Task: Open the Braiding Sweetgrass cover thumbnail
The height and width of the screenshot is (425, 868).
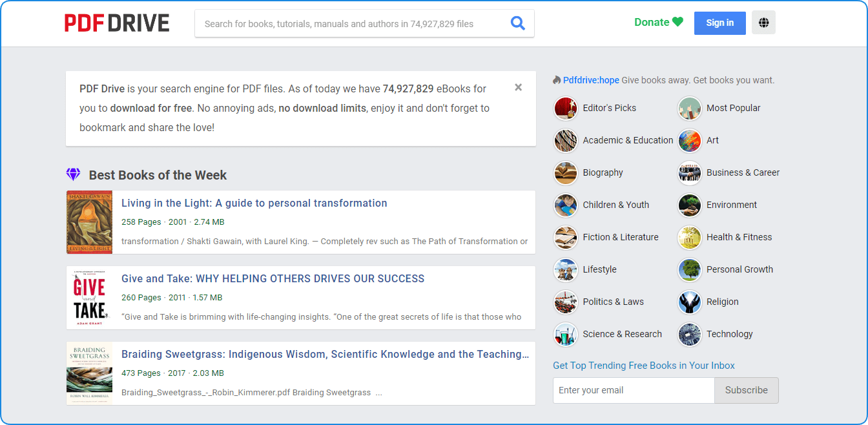Action: [x=89, y=373]
